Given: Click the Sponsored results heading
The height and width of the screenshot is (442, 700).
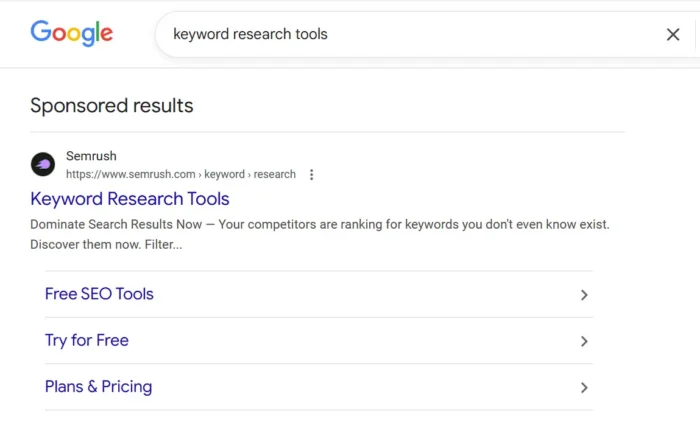Looking at the screenshot, I should (112, 105).
